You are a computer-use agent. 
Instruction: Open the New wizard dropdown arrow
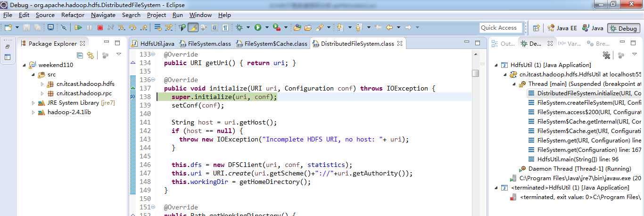17,27
